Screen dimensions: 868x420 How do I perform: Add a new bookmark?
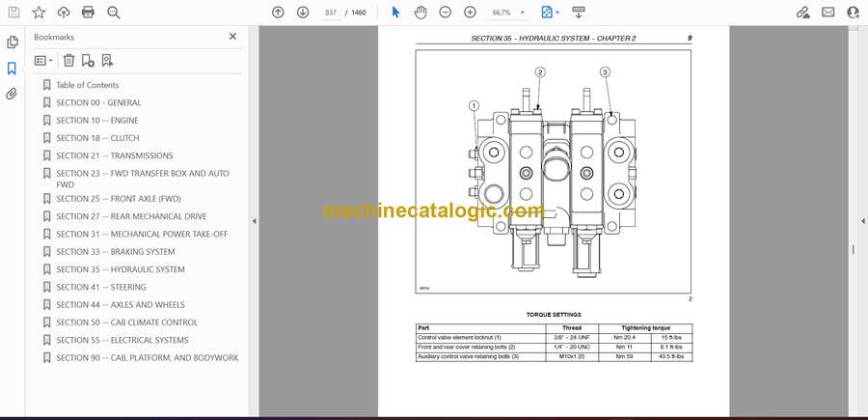88,60
